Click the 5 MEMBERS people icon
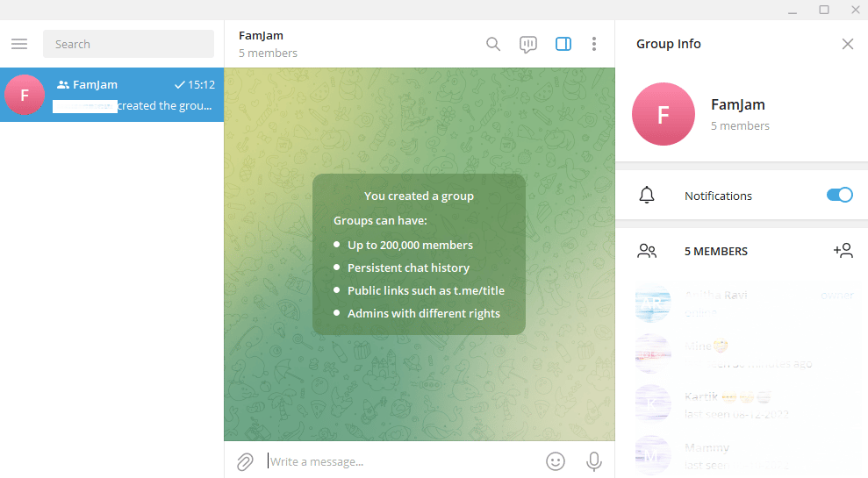The height and width of the screenshot is (478, 868). [x=647, y=251]
